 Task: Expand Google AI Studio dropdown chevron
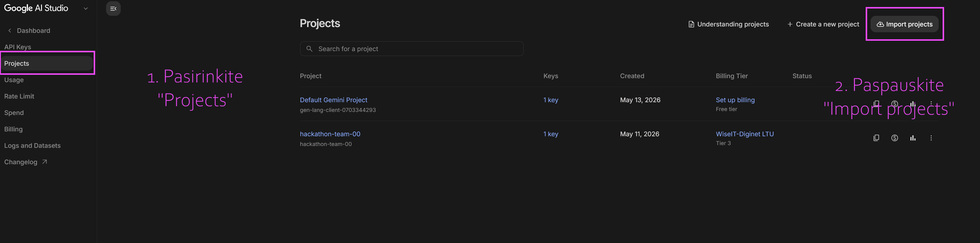[x=86, y=9]
